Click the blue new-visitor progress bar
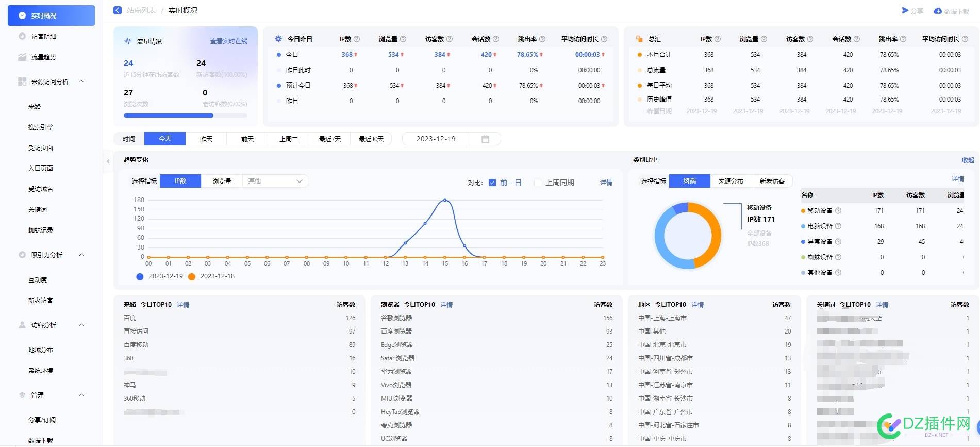 coord(169,115)
